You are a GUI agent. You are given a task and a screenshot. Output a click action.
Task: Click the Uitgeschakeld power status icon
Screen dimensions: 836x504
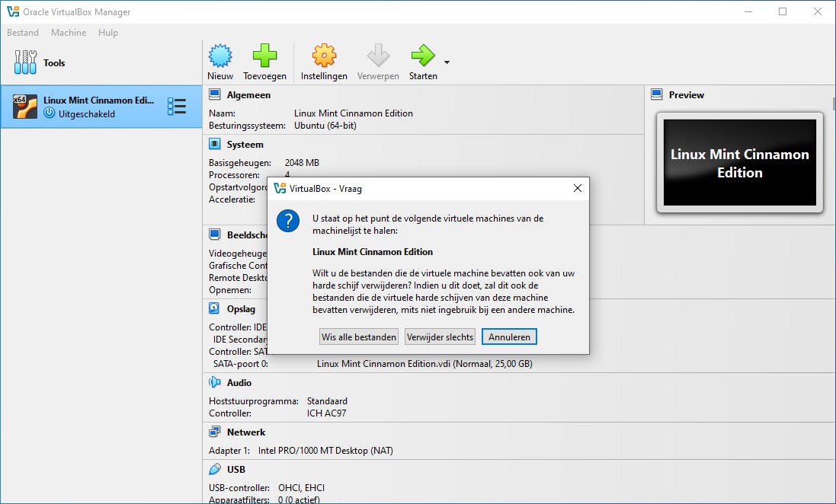coord(50,113)
